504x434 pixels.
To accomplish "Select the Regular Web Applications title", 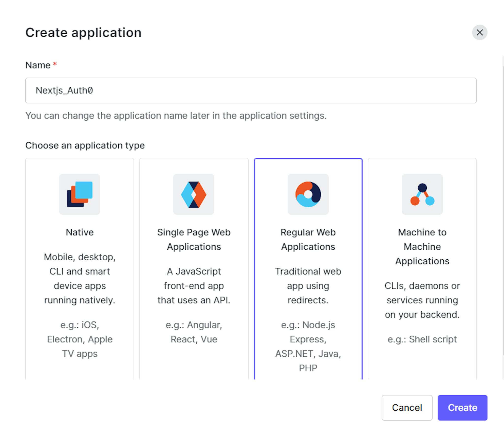I will pos(308,239).
